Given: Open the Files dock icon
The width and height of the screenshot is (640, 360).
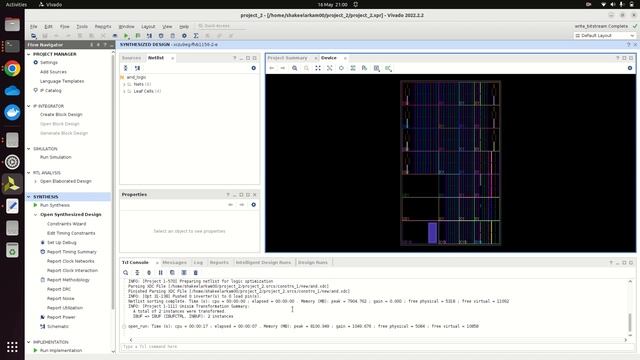Looking at the screenshot, I should (x=12, y=24).
